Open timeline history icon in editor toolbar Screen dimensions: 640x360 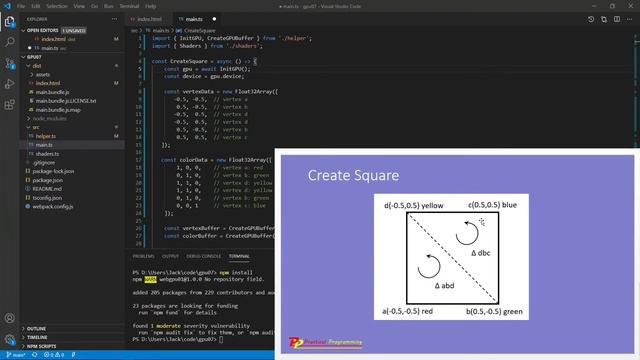[591, 19]
